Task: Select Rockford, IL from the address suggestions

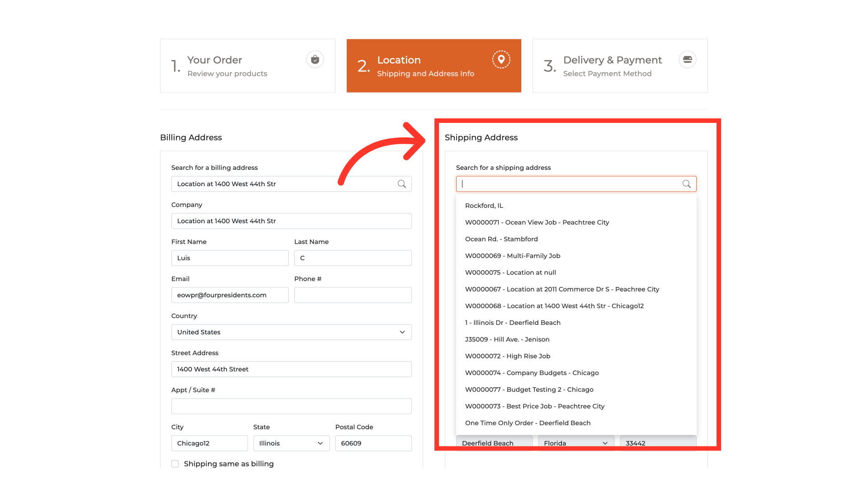Action: pos(484,206)
